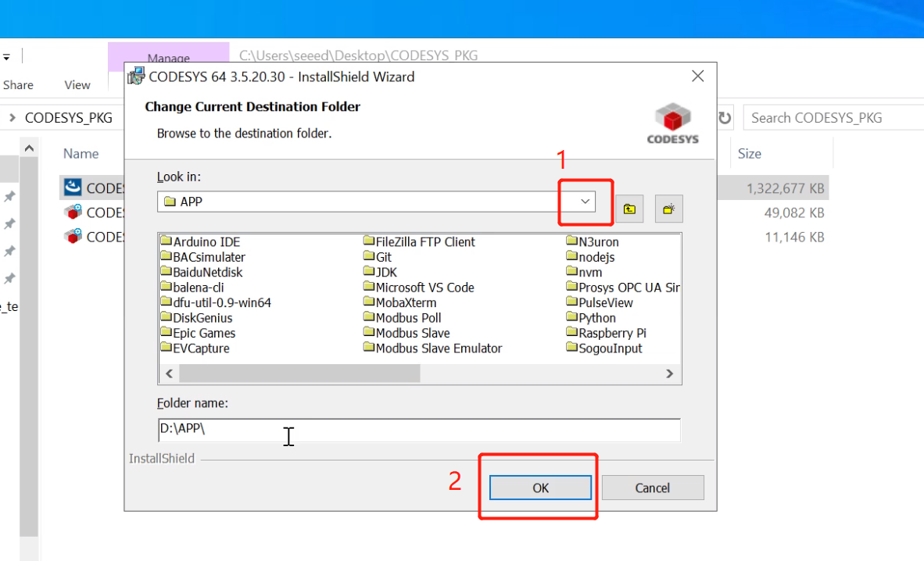Click the 11,146 KB size value
This screenshot has width=924, height=561.
click(x=794, y=238)
